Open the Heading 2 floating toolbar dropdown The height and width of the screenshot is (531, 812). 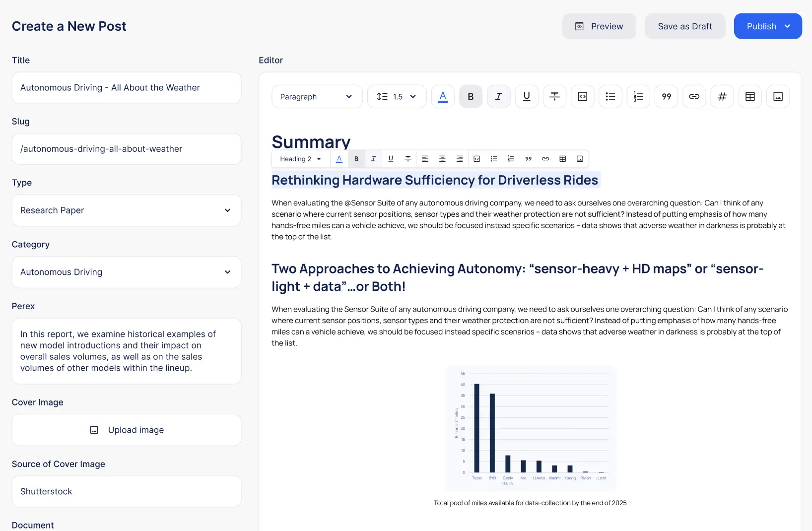pyautogui.click(x=300, y=159)
